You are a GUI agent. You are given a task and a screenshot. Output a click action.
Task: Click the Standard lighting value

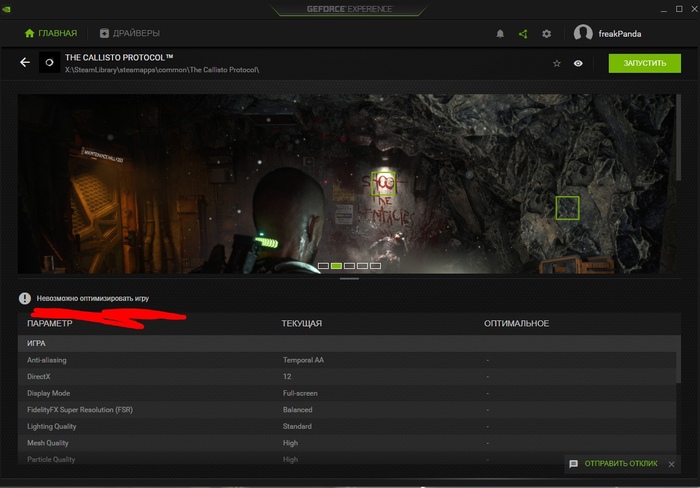tap(297, 426)
